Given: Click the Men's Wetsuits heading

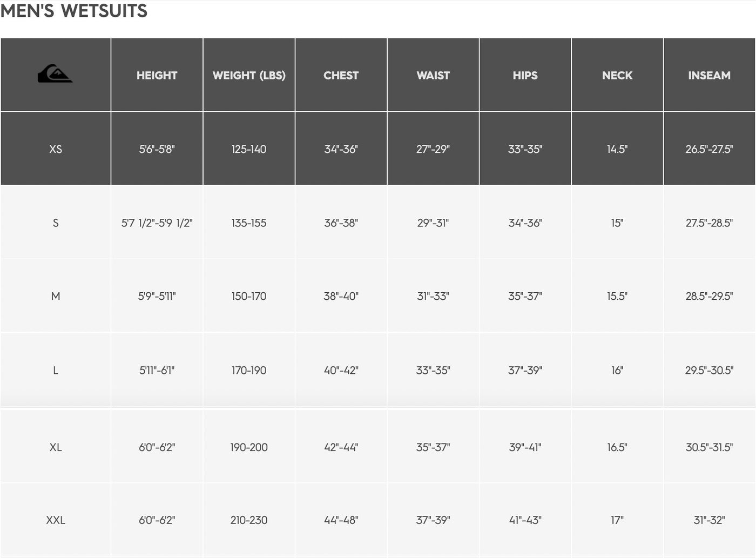Looking at the screenshot, I should pos(74,11).
